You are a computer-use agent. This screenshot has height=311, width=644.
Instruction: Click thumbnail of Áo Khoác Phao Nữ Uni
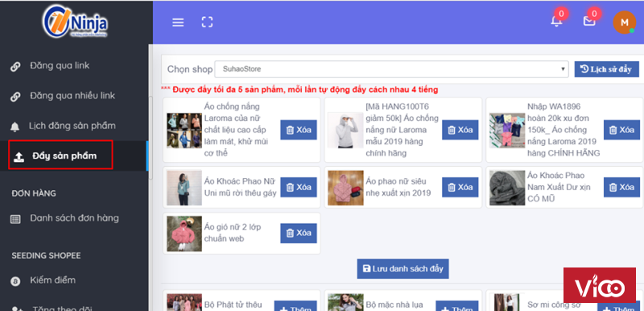tap(184, 188)
